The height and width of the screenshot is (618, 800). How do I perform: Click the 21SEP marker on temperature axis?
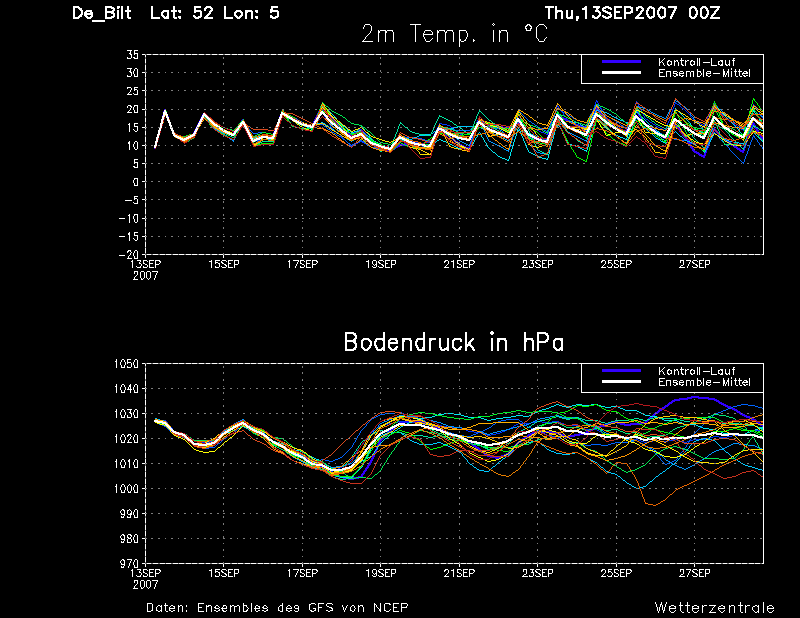(x=459, y=264)
